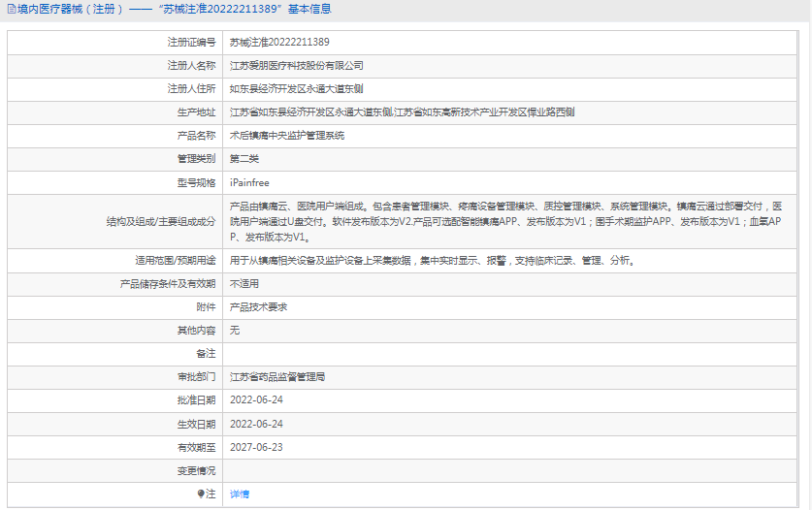Click the document icon in the header
The width and height of the screenshot is (812, 510).
click(x=12, y=9)
